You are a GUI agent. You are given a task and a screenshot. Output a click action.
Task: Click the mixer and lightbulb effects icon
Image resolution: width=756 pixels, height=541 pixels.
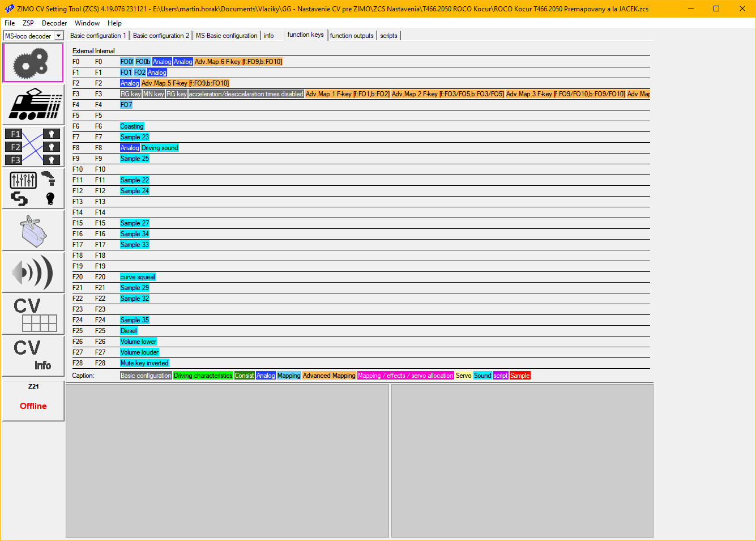pos(33,189)
